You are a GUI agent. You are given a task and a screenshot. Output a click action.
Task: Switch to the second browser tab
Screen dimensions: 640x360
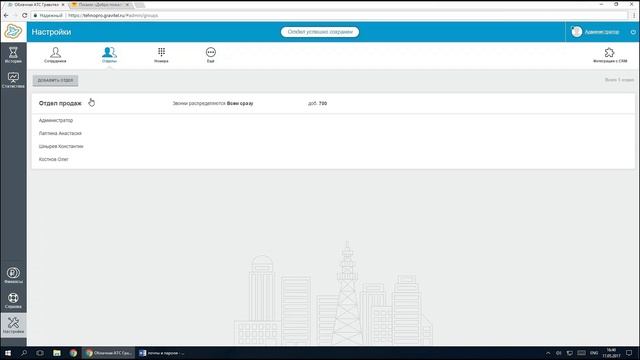(100, 4)
